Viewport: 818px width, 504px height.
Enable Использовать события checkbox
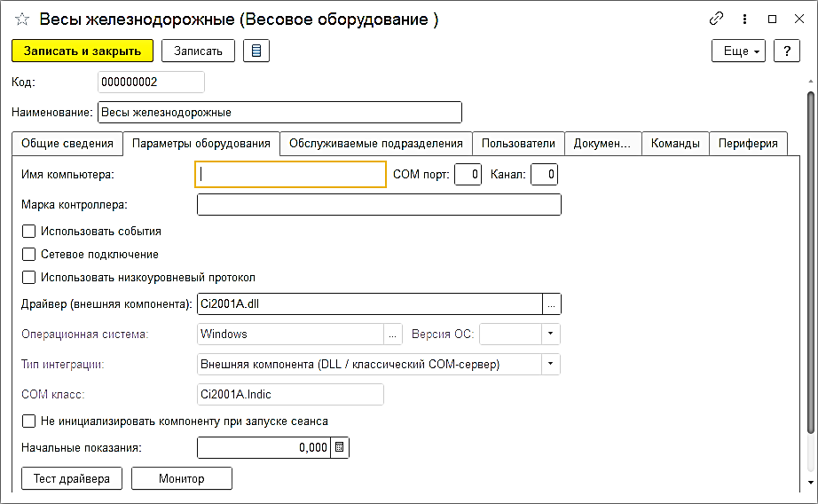tap(29, 231)
